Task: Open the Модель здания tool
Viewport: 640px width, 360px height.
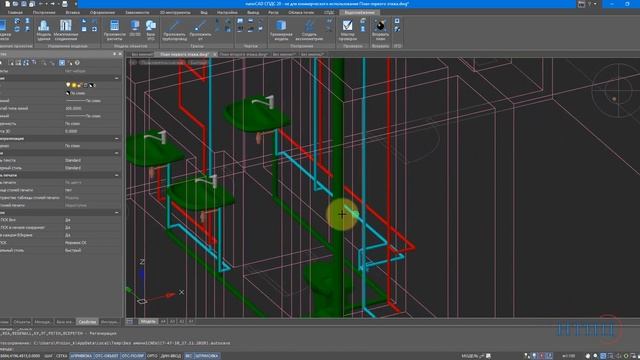Action: 44,30
